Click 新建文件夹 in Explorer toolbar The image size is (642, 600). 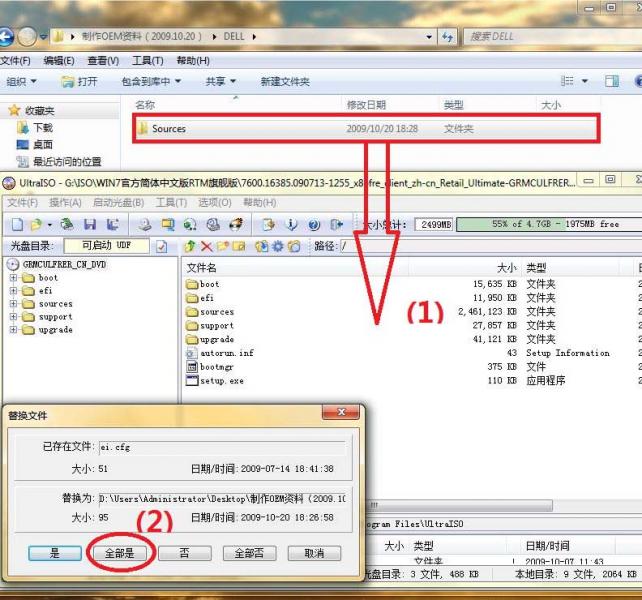point(285,82)
